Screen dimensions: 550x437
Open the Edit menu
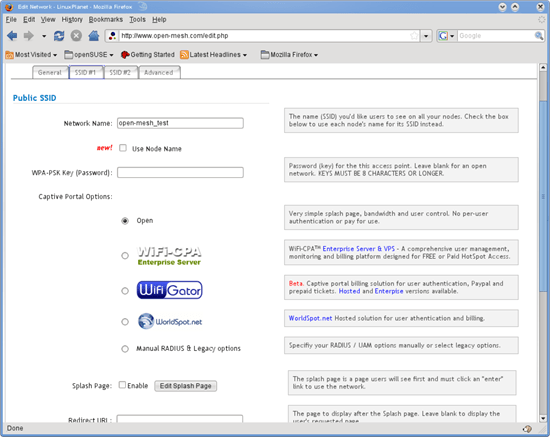(x=29, y=20)
